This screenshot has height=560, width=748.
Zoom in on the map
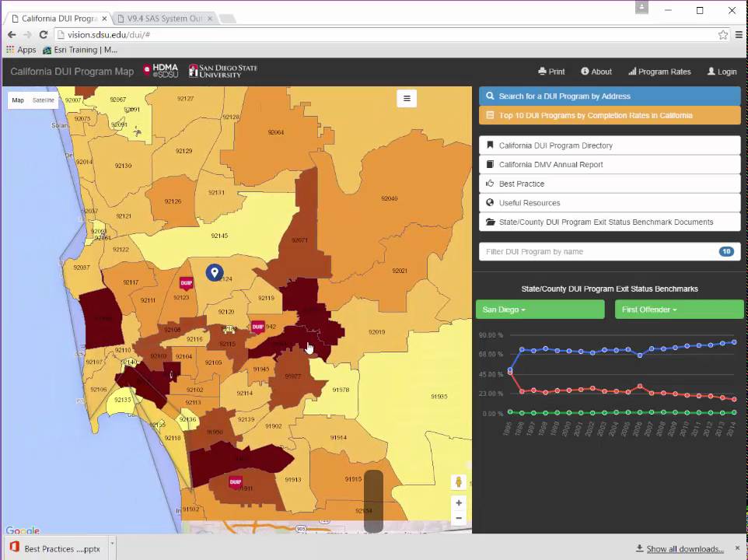(459, 502)
